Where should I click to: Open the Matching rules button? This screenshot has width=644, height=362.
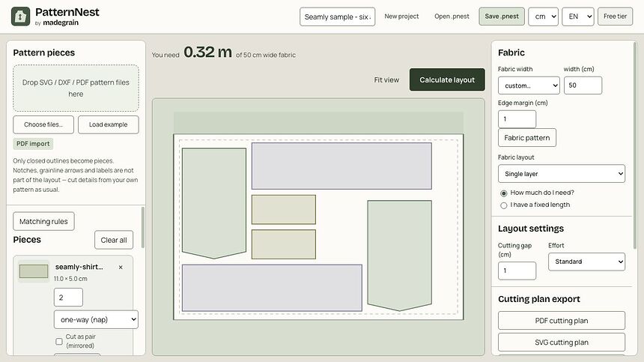tap(43, 222)
